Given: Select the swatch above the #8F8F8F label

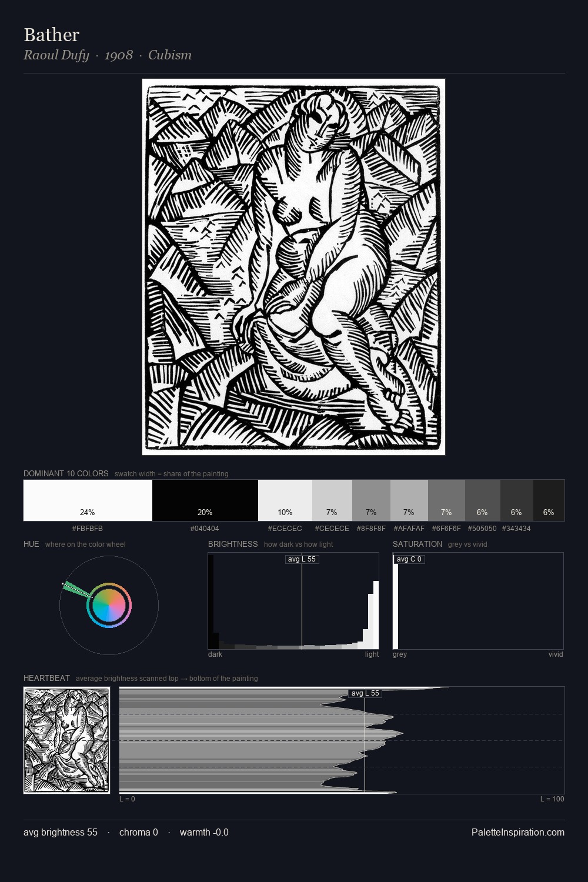Looking at the screenshot, I should [x=371, y=500].
